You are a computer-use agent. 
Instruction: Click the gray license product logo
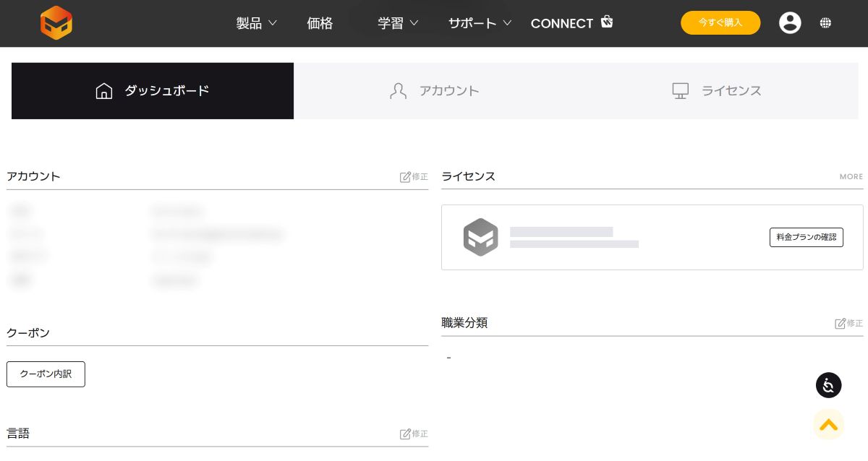pyautogui.click(x=481, y=237)
